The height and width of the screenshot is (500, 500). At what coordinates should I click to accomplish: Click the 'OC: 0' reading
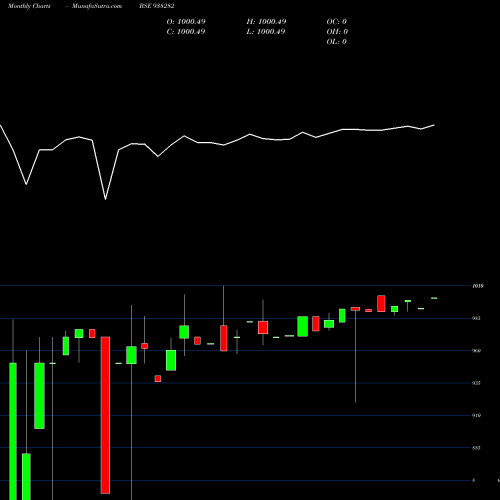pos(337,22)
